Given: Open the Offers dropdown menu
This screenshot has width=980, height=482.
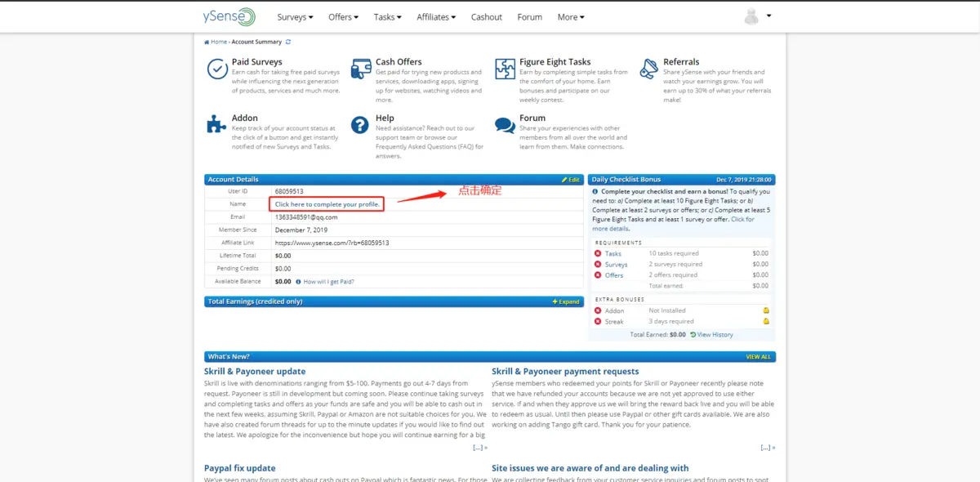Looking at the screenshot, I should coord(343,17).
